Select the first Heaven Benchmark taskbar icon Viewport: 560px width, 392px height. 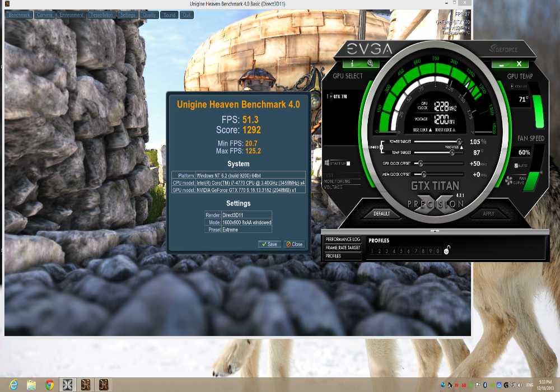click(85, 385)
